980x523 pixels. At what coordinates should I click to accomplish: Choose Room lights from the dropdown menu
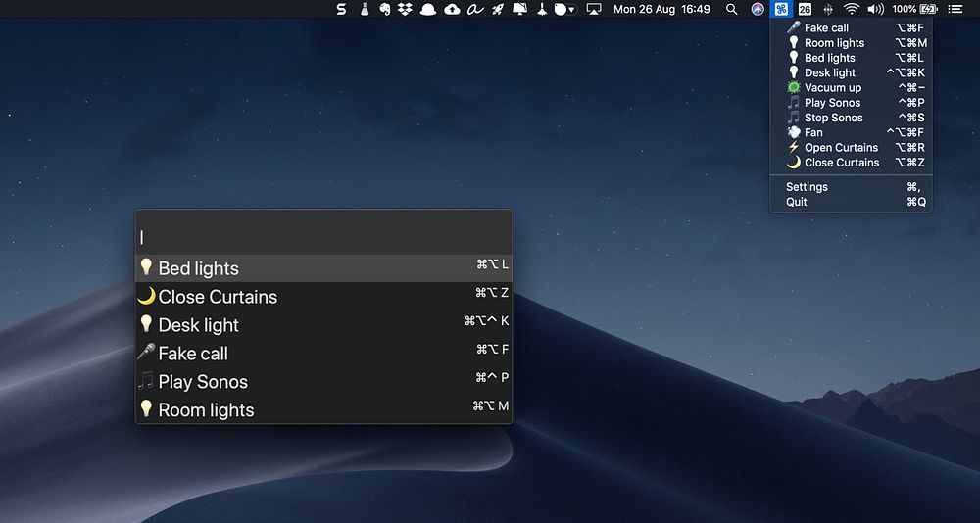click(x=851, y=42)
